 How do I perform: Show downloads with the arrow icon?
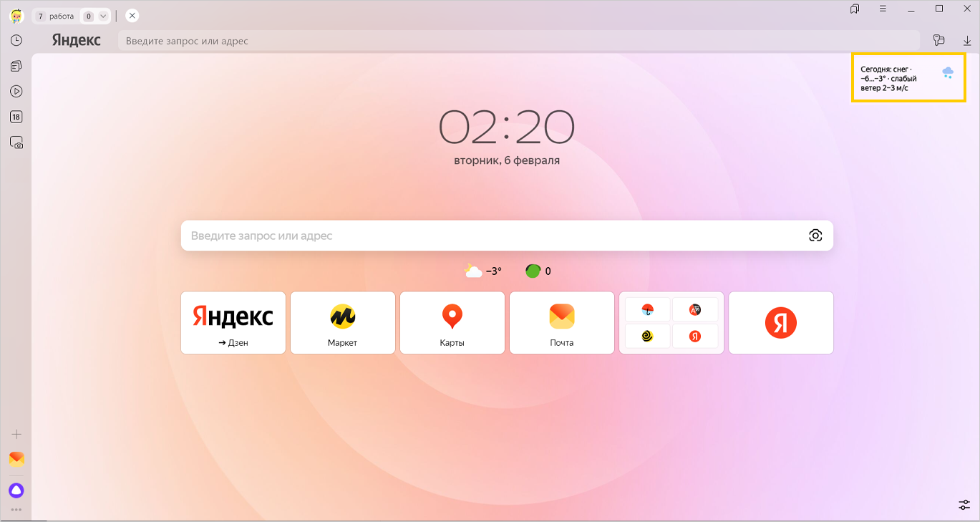point(967,41)
